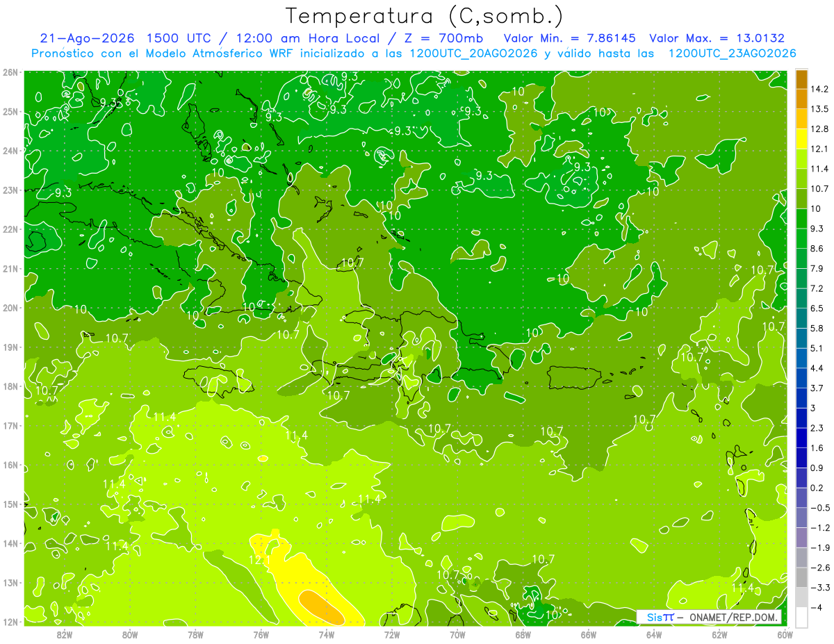Image resolution: width=834 pixels, height=644 pixels.
Task: Click the "60W" longitude axis label
Action: click(x=785, y=634)
